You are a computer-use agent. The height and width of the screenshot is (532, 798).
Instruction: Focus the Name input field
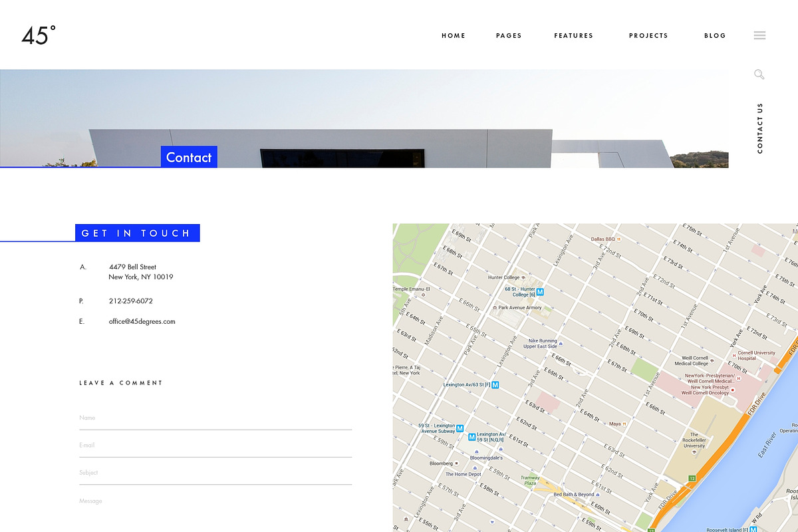pos(215,418)
